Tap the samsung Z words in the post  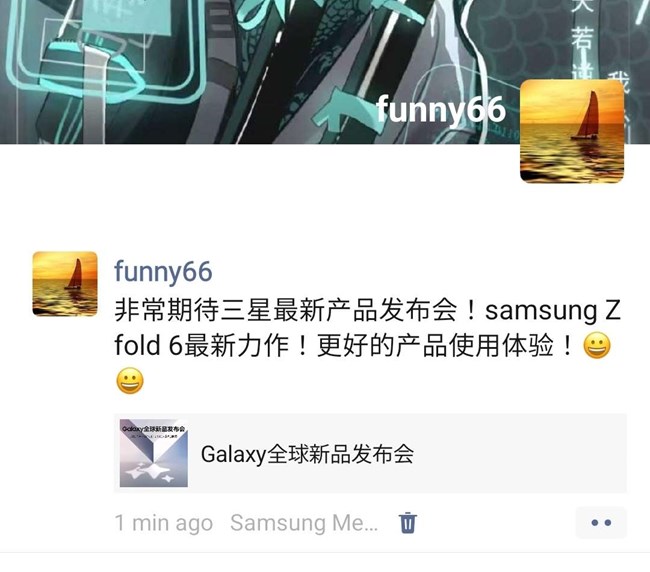(x=553, y=311)
